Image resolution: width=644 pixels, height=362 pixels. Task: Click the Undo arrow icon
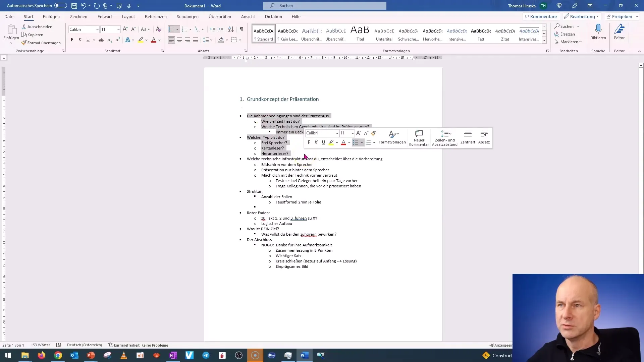tap(84, 6)
